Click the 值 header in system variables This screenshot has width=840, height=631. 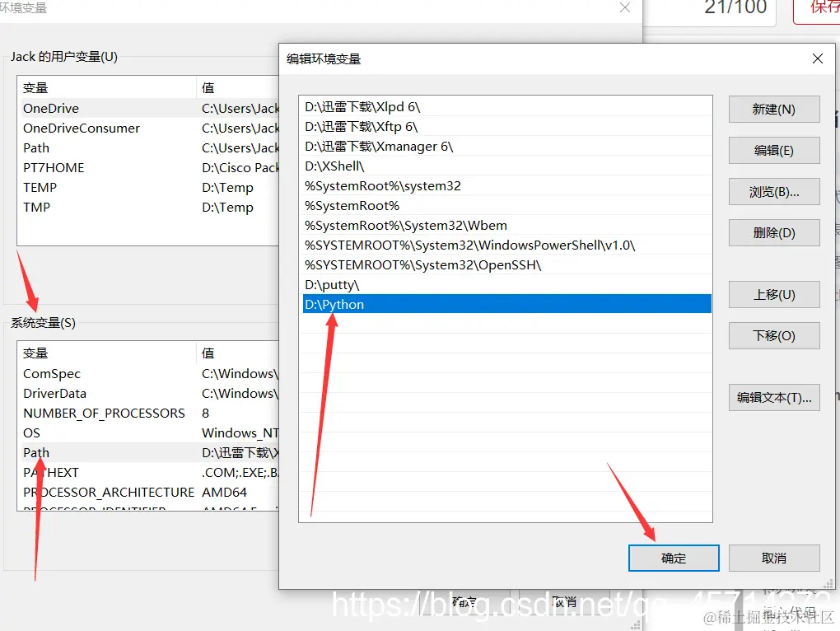pos(238,353)
